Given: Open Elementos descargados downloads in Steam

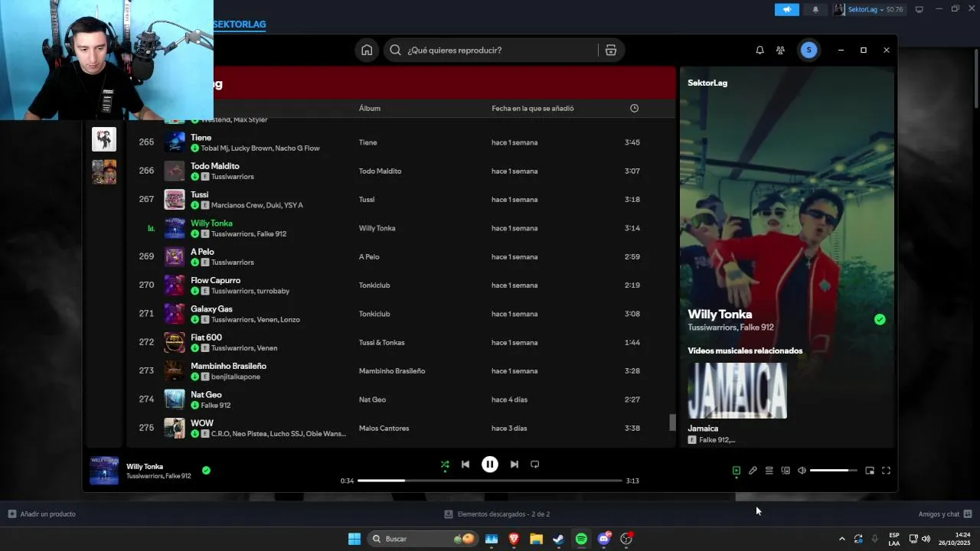Looking at the screenshot, I should (x=497, y=514).
